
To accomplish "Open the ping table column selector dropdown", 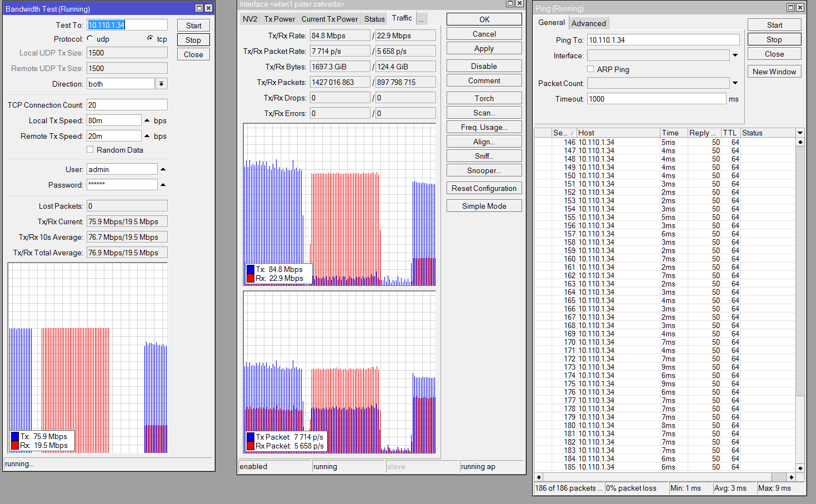I will tap(800, 133).
